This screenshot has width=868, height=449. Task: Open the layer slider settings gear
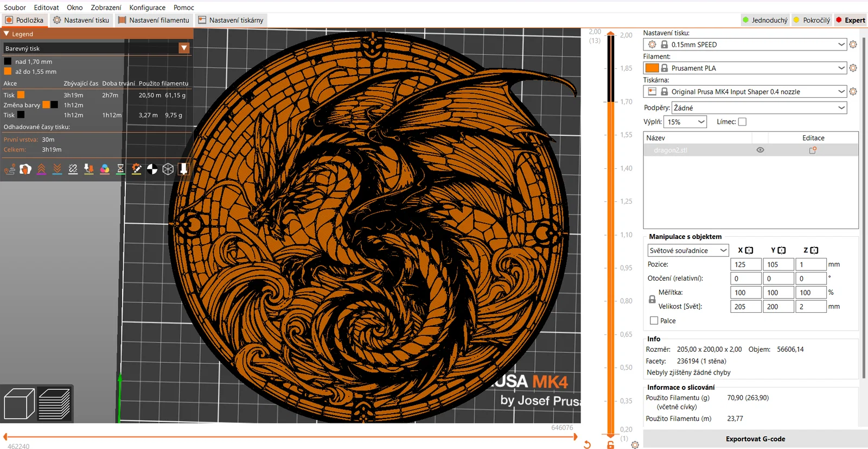pyautogui.click(x=635, y=445)
